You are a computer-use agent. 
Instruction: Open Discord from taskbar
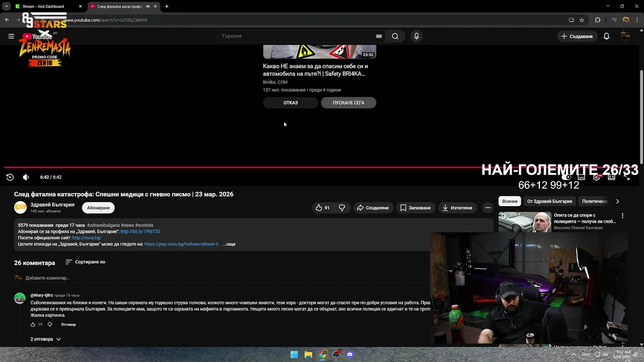tap(350, 354)
